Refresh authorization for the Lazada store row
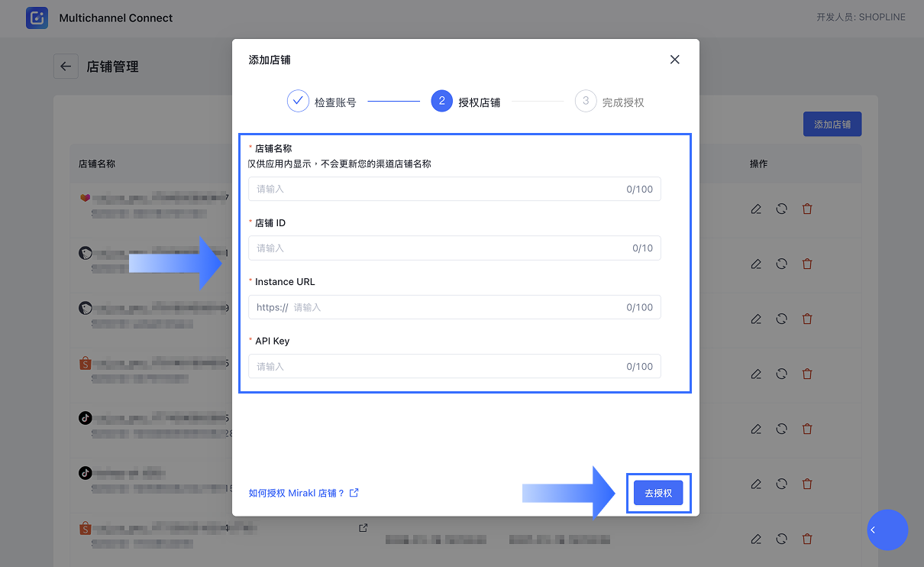The image size is (924, 567). [x=781, y=209]
